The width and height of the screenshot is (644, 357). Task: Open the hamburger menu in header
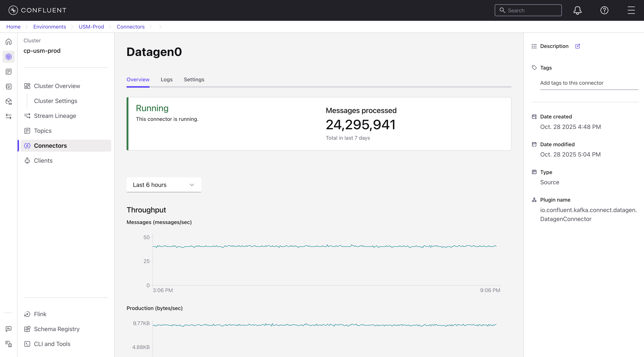tap(631, 10)
